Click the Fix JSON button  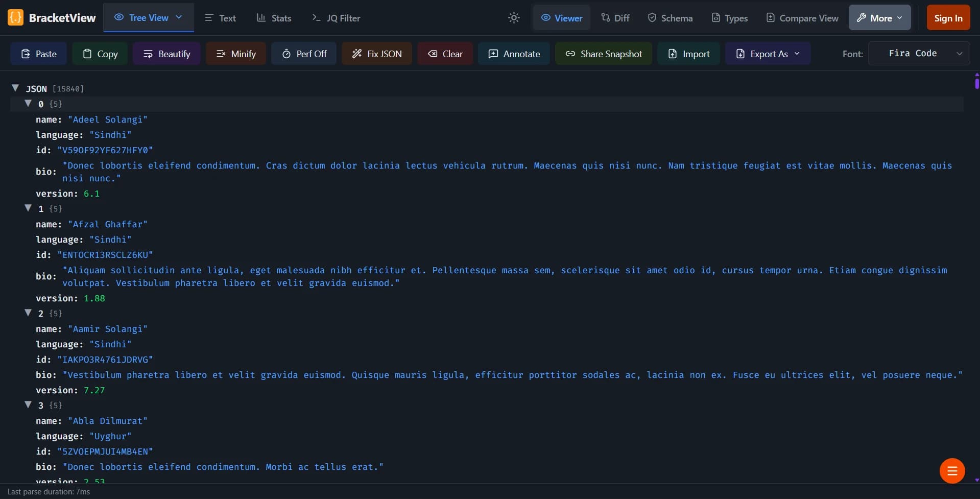point(377,54)
